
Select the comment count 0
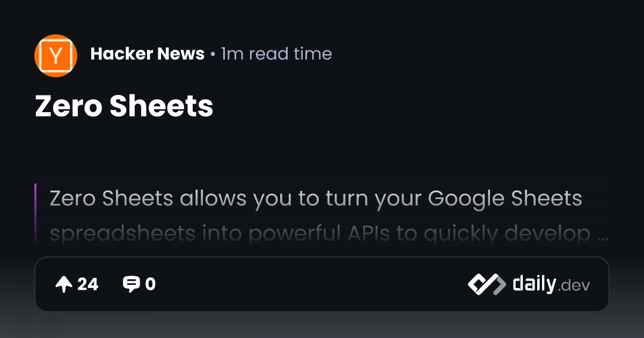150,284
